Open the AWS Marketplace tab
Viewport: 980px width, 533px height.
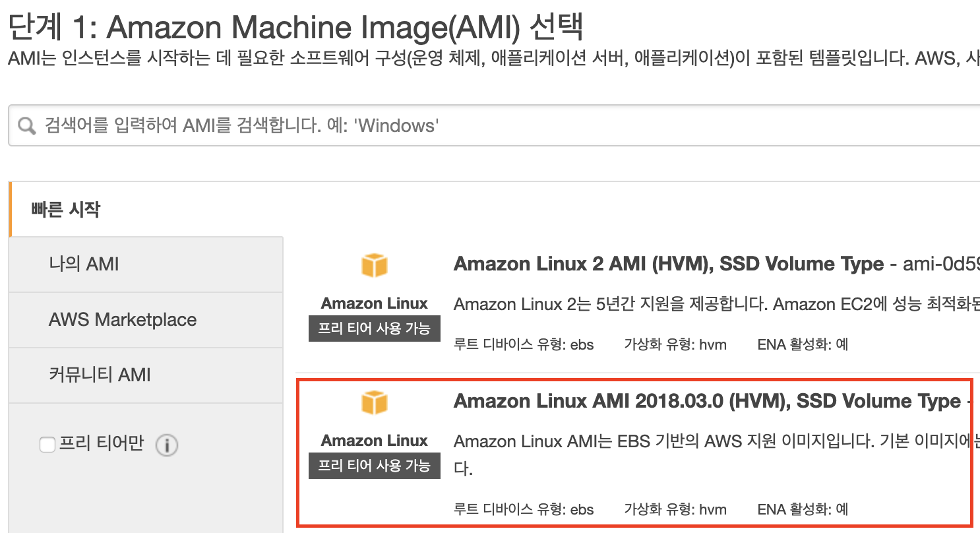pyautogui.click(x=146, y=320)
